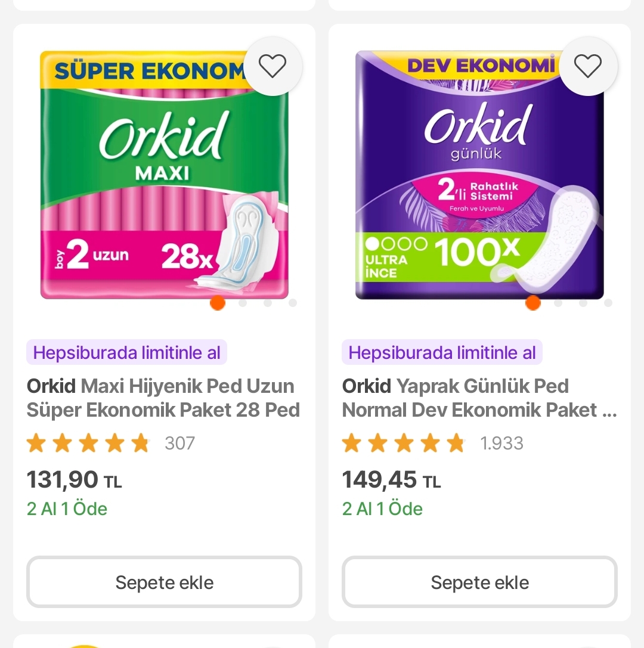Viewport: 644px width, 648px height.
Task: Select last image dot on Orkid Maxi carousel
Action: (x=293, y=303)
